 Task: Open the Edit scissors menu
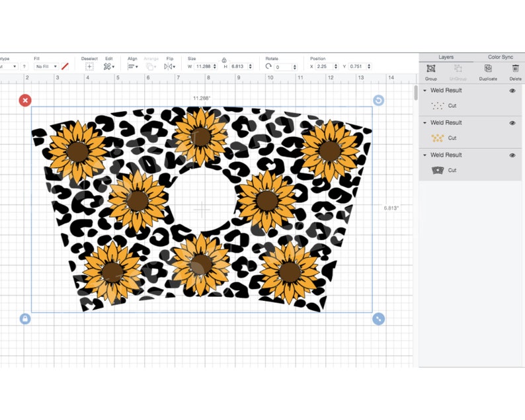pos(109,67)
